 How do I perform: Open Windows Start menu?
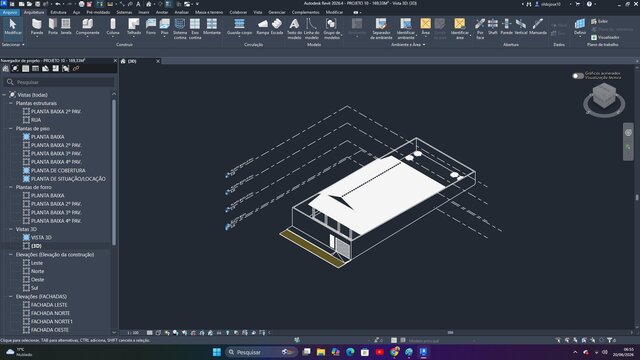click(x=217, y=352)
